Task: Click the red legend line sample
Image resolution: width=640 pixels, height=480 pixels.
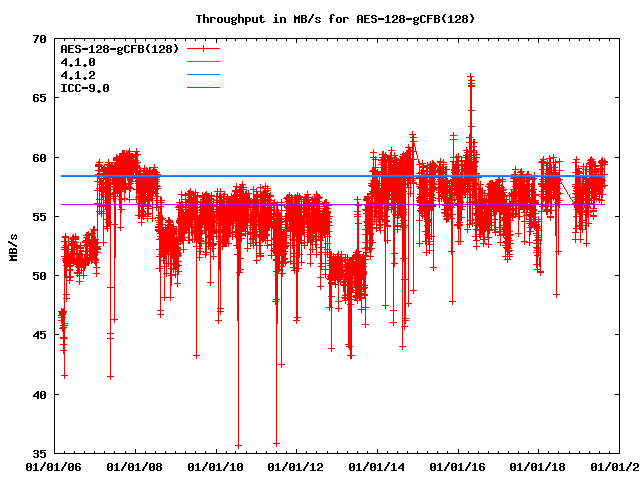Action: tap(203, 49)
